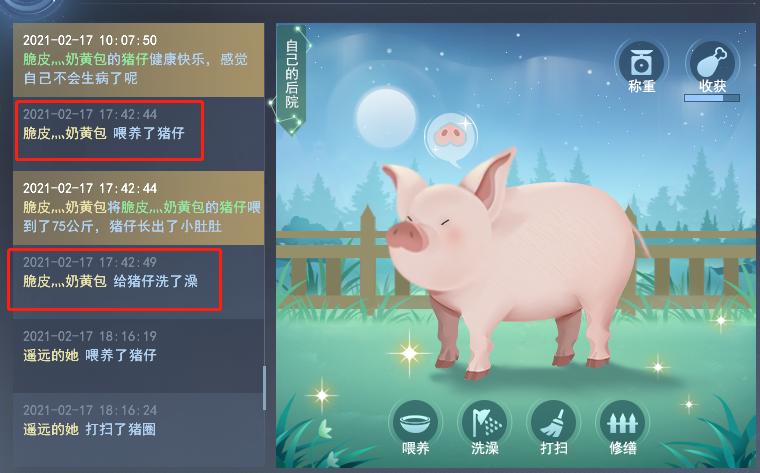Click the 自己的后院 banner tab
The width and height of the screenshot is (760, 473).
click(x=291, y=78)
